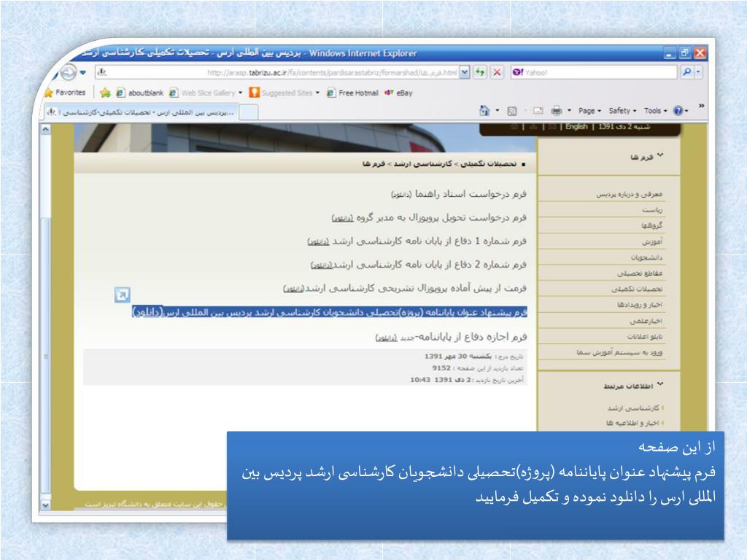Download فرم درخواست تحویل پروپوزال به مدیر گروه
Viewport: 747px width, 560px height.
tap(343, 218)
